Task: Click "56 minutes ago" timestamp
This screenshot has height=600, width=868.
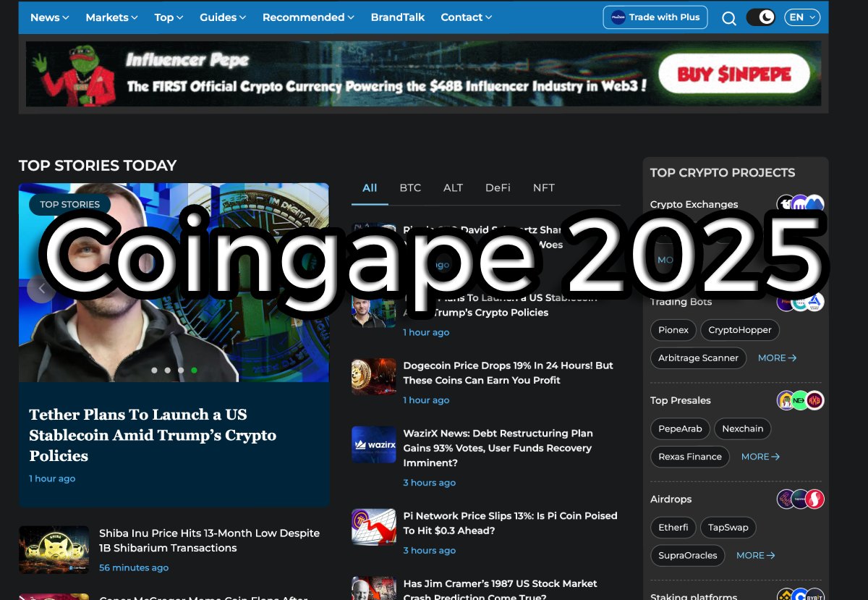Action: 134,568
